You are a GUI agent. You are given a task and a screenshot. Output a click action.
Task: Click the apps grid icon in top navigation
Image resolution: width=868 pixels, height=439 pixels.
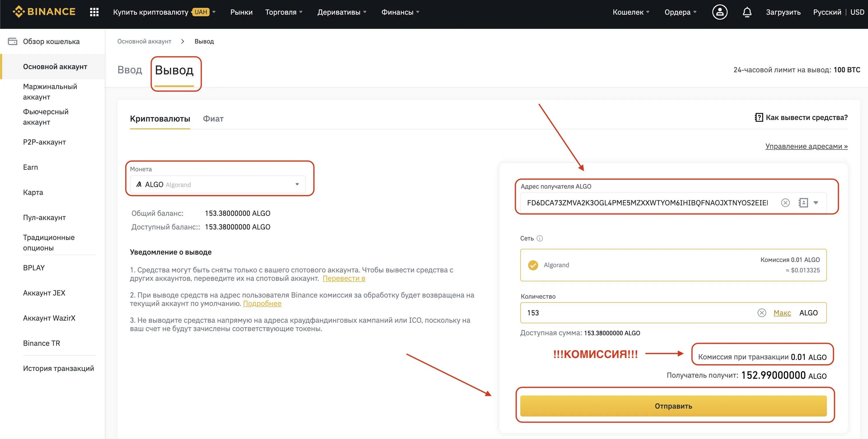[93, 12]
